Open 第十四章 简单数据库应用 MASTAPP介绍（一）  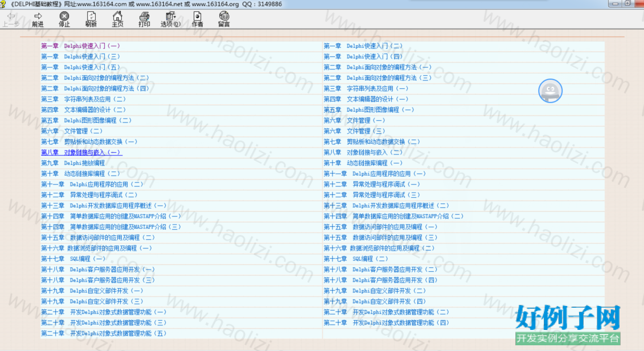tap(111, 217)
